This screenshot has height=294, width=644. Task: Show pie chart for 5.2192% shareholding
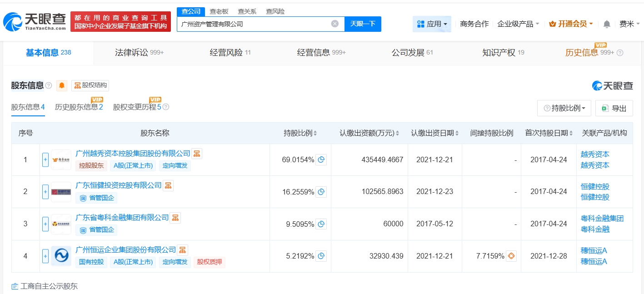pyautogui.click(x=321, y=256)
